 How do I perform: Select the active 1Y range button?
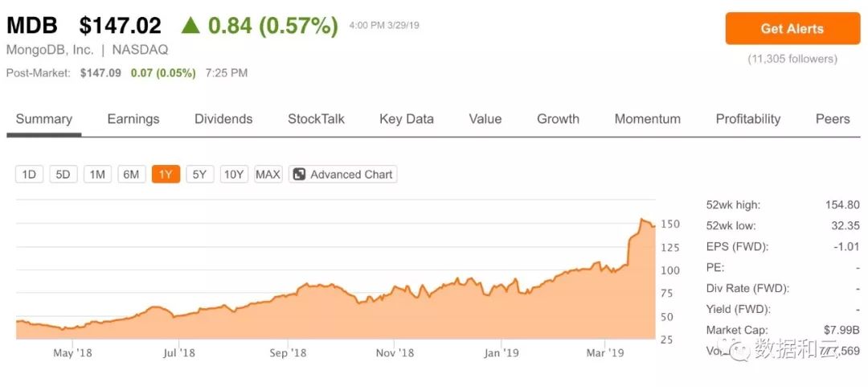tap(166, 175)
